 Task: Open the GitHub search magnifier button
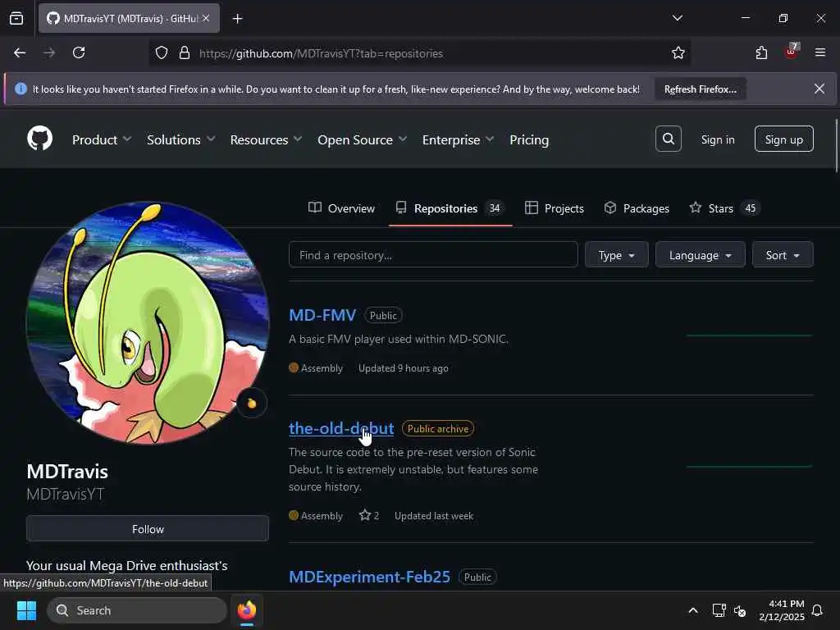click(x=668, y=139)
